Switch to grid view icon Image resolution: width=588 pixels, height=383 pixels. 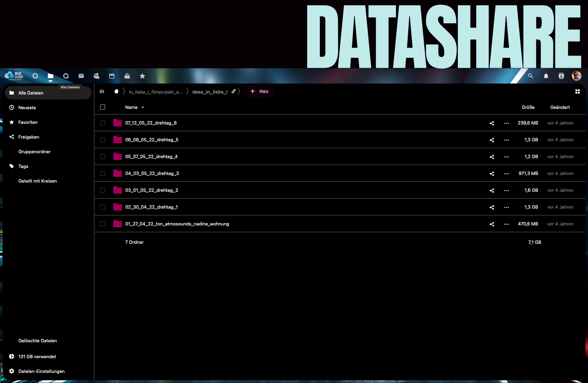[577, 91]
